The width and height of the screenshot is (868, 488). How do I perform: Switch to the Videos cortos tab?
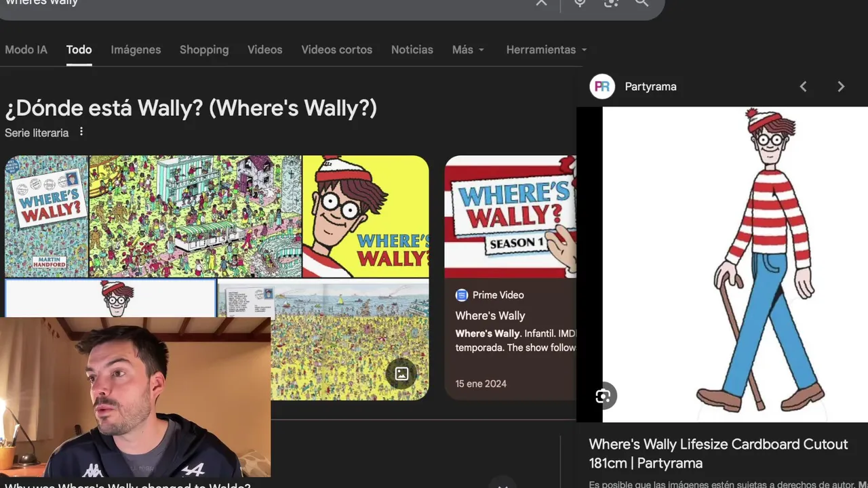click(x=336, y=49)
